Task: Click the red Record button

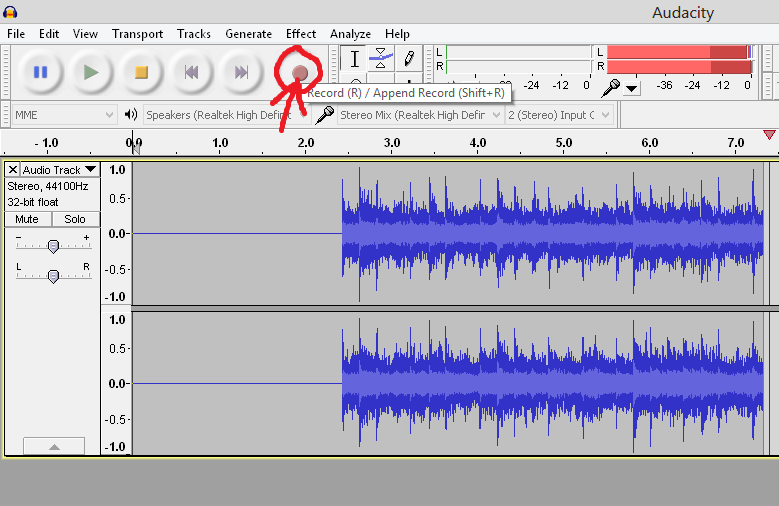Action: click(x=300, y=73)
